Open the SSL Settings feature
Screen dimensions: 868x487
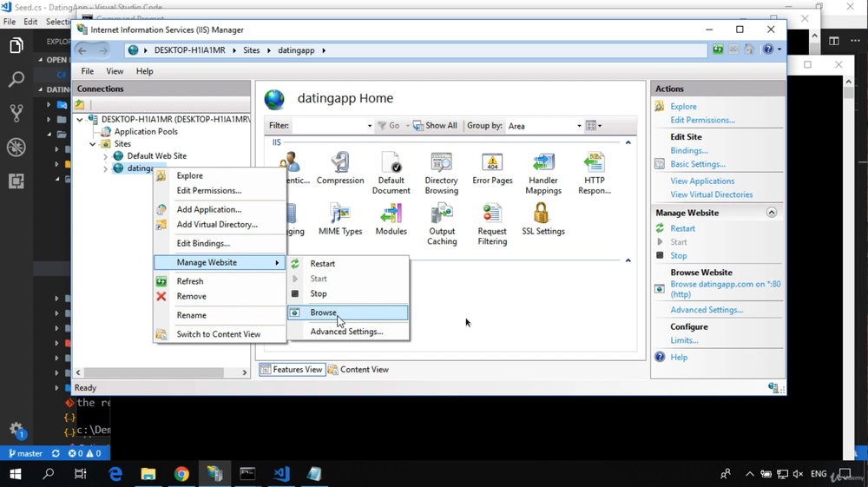(x=543, y=219)
